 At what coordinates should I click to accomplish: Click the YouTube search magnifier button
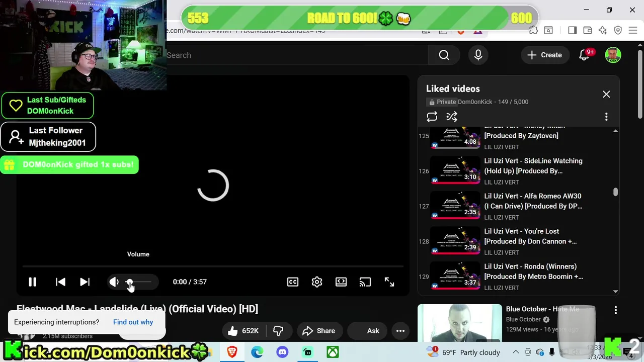[x=444, y=55]
